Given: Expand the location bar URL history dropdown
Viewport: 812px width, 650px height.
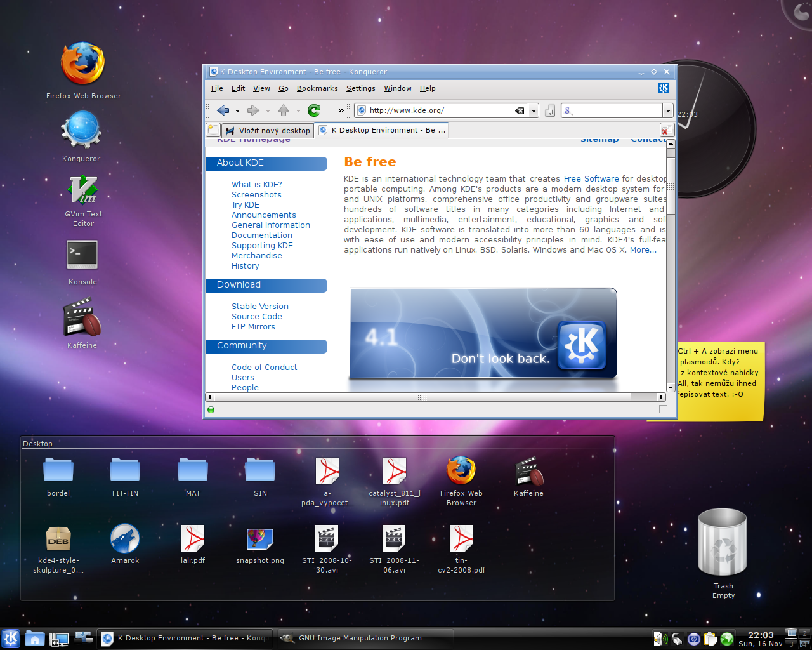Looking at the screenshot, I should [x=534, y=110].
